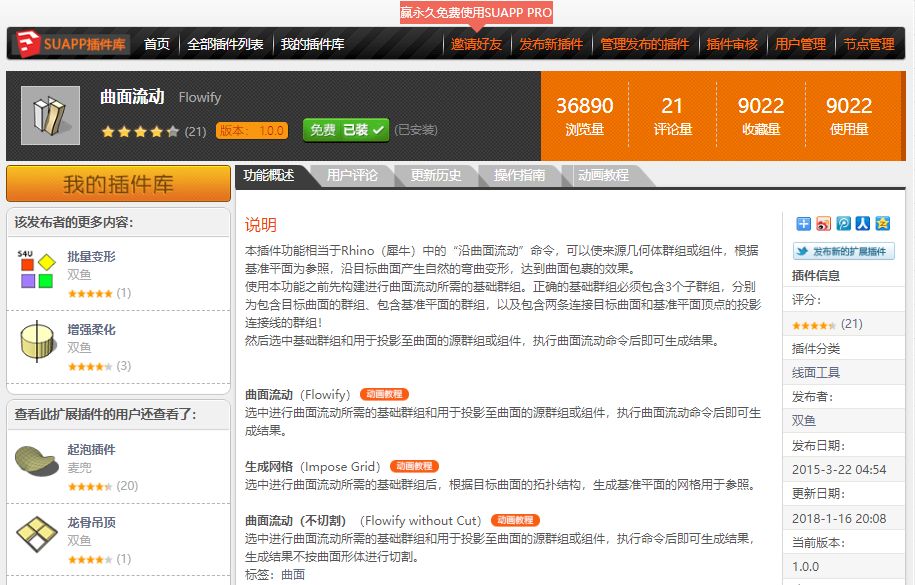
Task: Open 节点管理 nav item
Action: click(x=869, y=44)
